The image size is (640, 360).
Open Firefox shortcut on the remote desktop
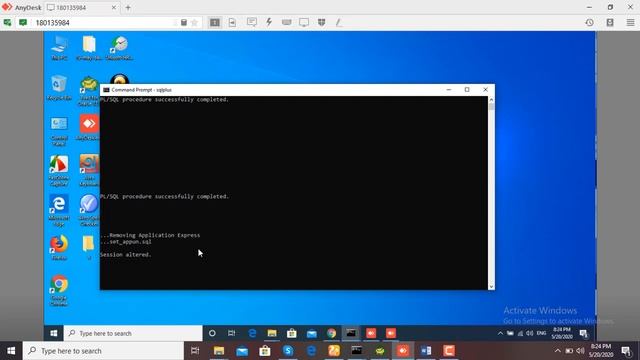pos(59,247)
